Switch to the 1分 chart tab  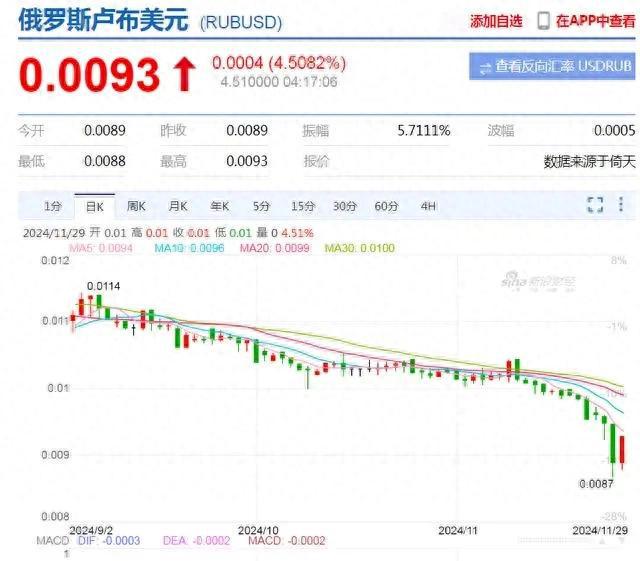click(x=53, y=206)
